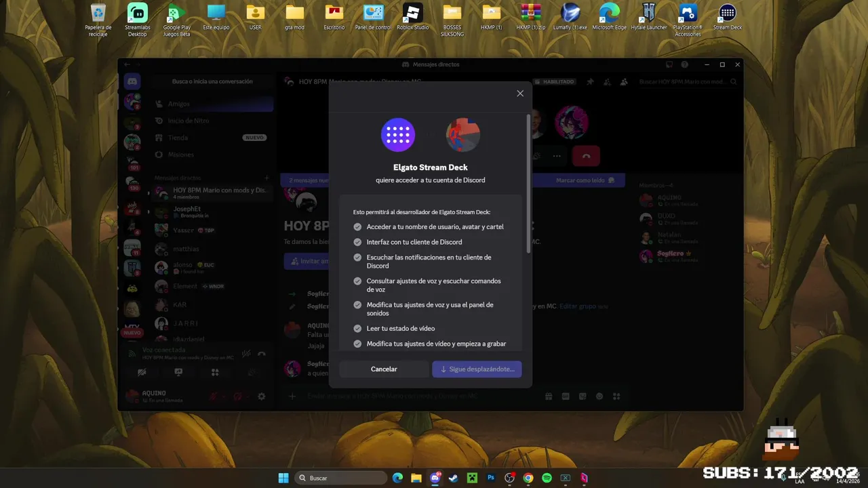Open Google Chrome from the taskbar
The image size is (868, 488).
coord(528,478)
